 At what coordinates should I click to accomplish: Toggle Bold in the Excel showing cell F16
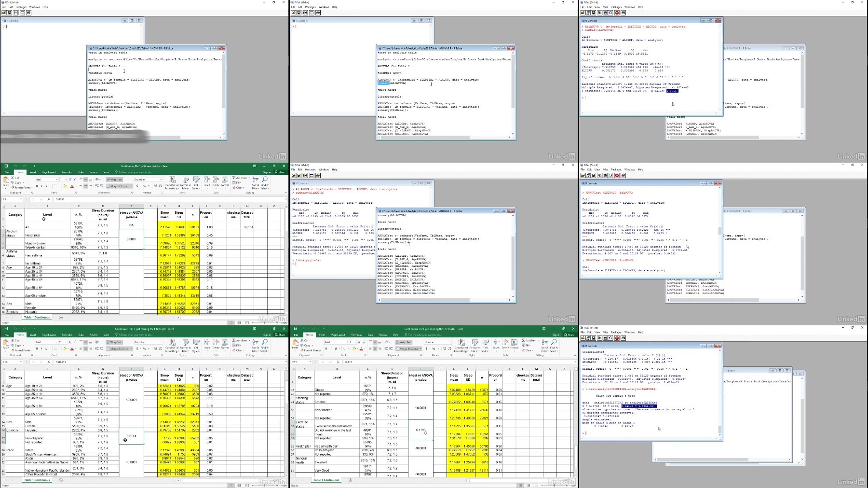37,349
